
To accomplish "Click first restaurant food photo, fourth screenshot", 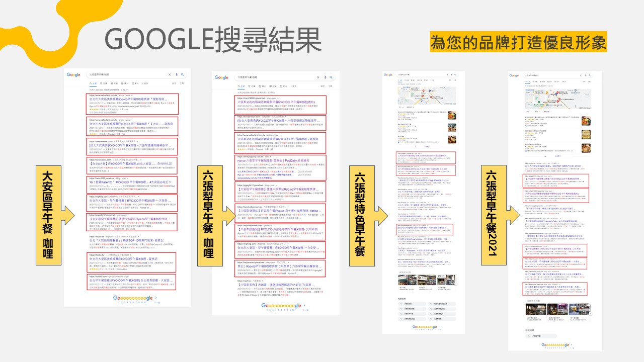I will click(586, 121).
